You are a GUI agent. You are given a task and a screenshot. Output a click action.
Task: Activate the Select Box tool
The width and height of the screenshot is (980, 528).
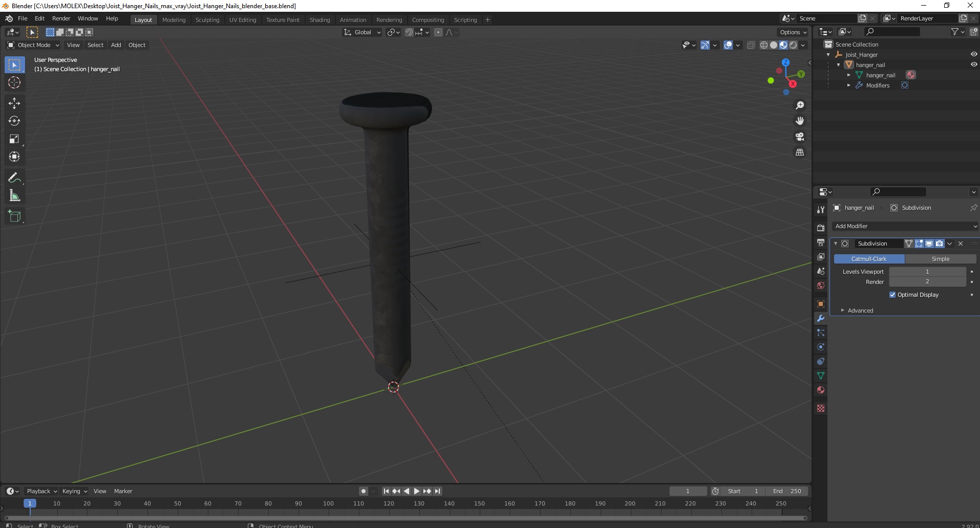point(14,64)
